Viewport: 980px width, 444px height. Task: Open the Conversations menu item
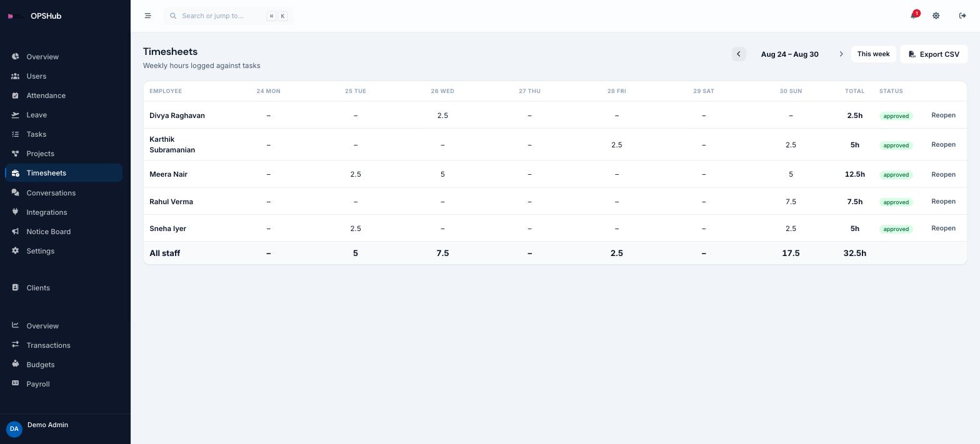[x=64, y=192]
